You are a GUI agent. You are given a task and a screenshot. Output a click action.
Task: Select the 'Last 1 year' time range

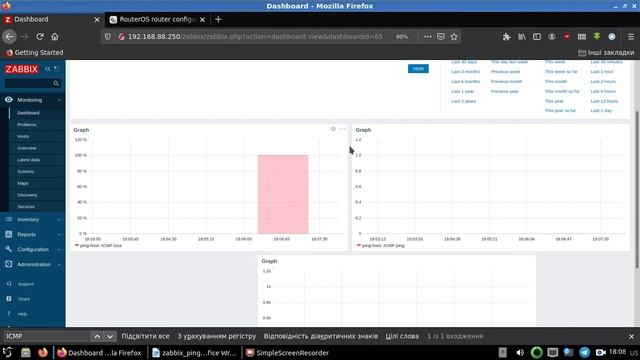click(462, 91)
